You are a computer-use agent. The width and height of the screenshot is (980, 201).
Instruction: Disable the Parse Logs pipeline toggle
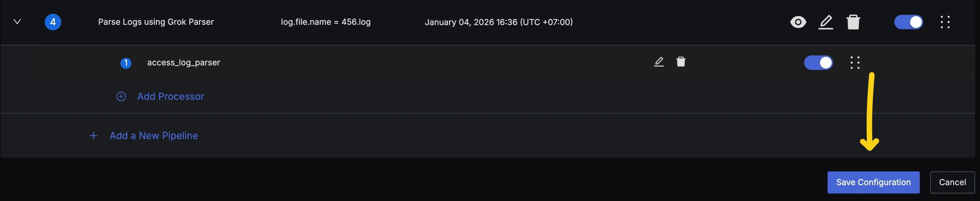908,22
